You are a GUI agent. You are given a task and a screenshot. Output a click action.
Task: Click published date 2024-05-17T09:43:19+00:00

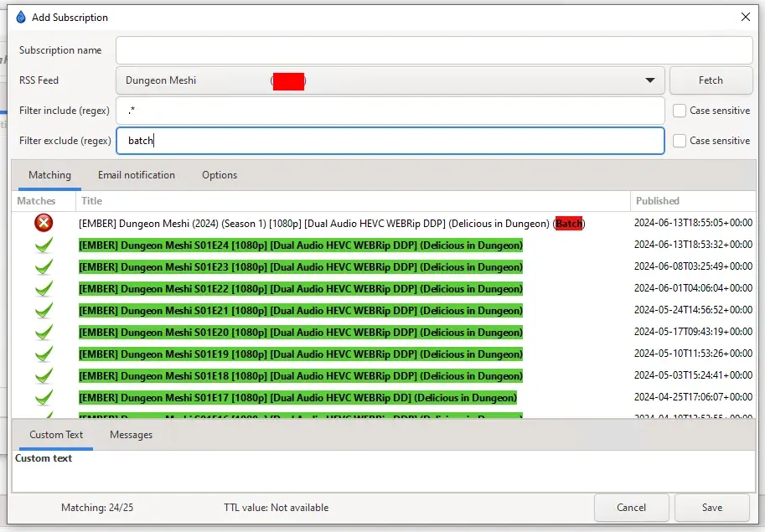point(693,332)
